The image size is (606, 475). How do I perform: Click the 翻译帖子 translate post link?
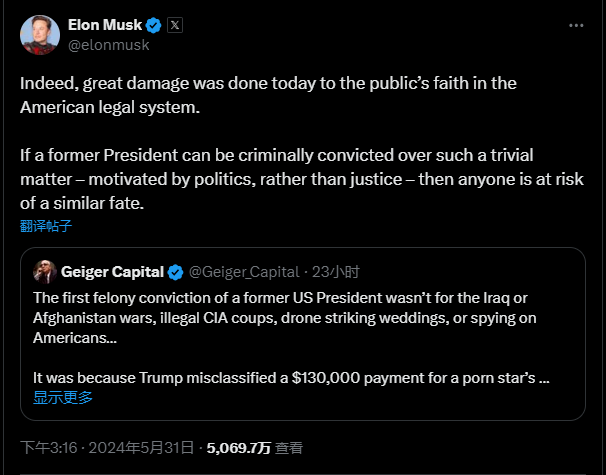[x=46, y=226]
